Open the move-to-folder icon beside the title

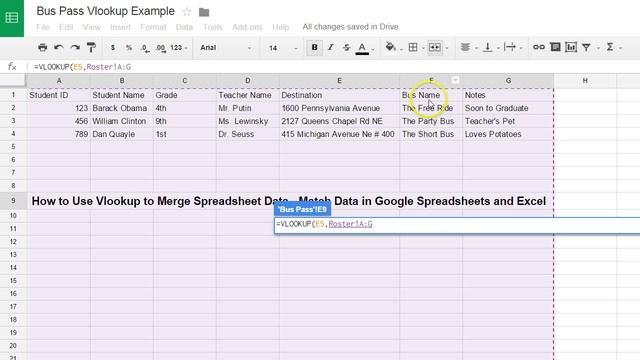[204, 12]
